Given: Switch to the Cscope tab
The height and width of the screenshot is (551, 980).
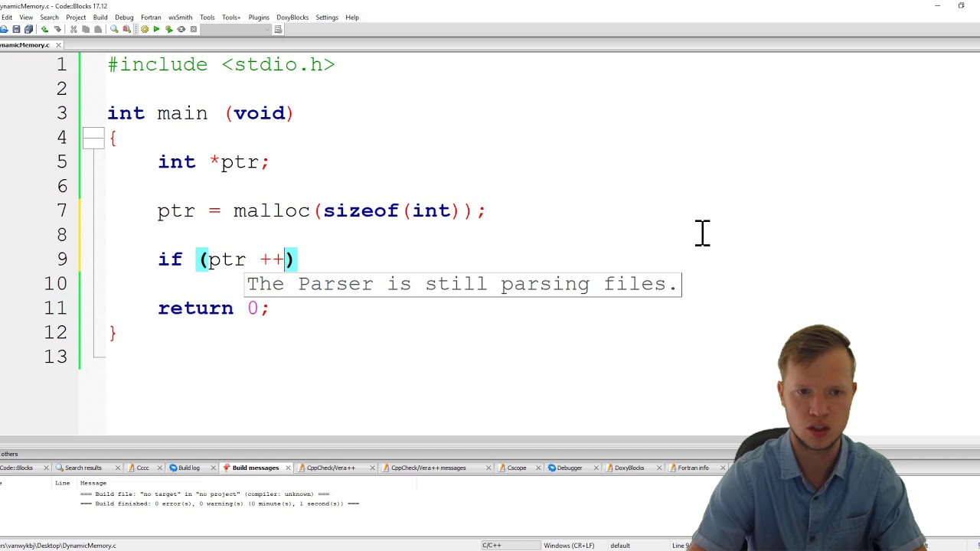Looking at the screenshot, I should click(517, 468).
